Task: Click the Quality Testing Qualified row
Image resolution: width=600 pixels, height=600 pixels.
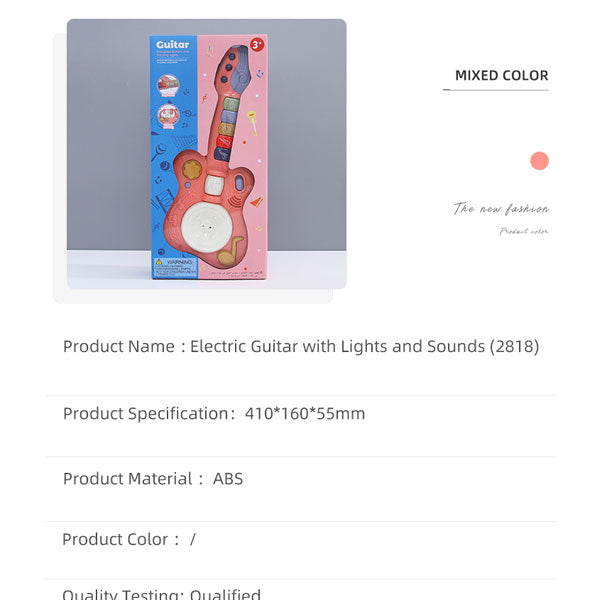Action: pyautogui.click(x=161, y=594)
